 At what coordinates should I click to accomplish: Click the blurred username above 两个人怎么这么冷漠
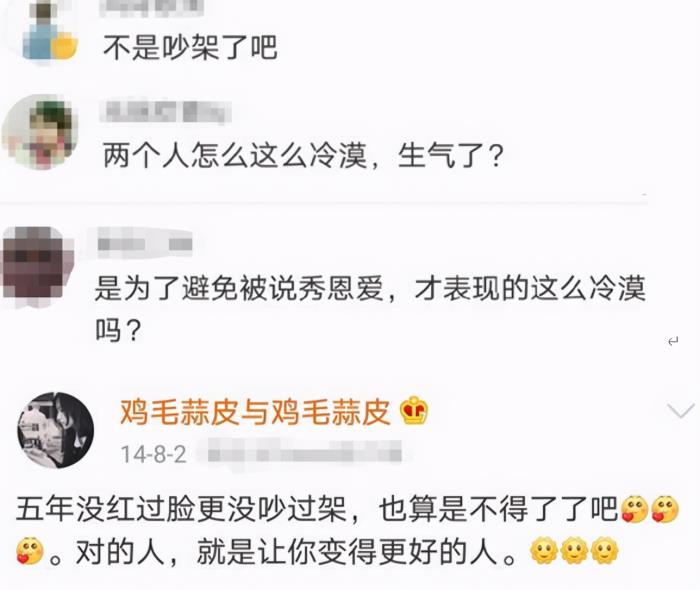pos(165,112)
